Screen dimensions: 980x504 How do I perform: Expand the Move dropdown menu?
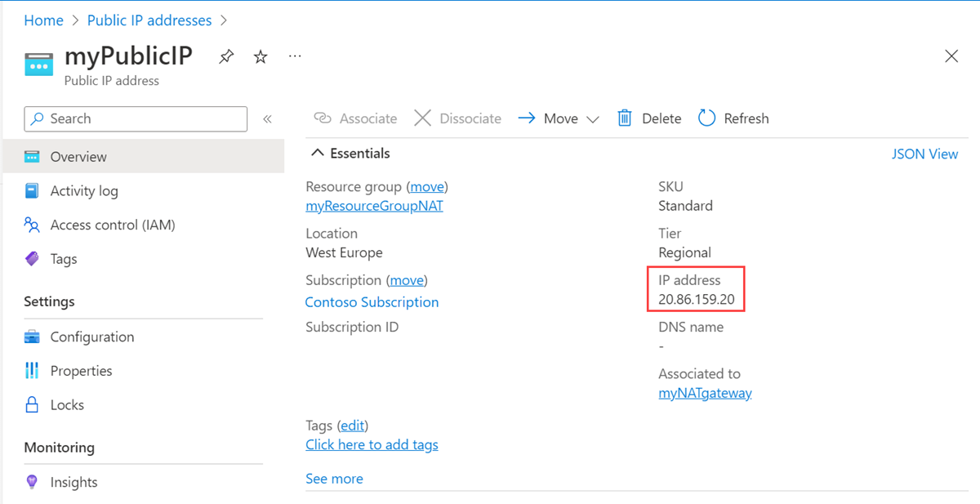(x=593, y=119)
